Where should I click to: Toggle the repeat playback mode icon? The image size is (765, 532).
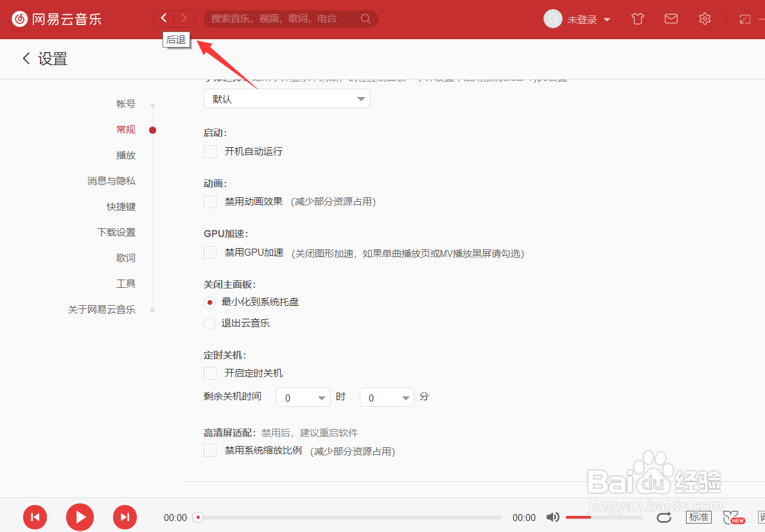point(664,517)
